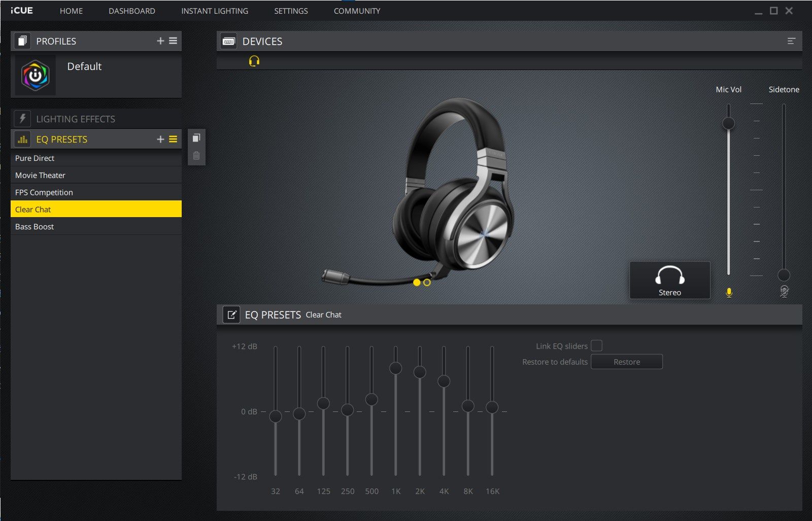
Task: Click the Mic Vol slider handle
Action: pos(728,123)
